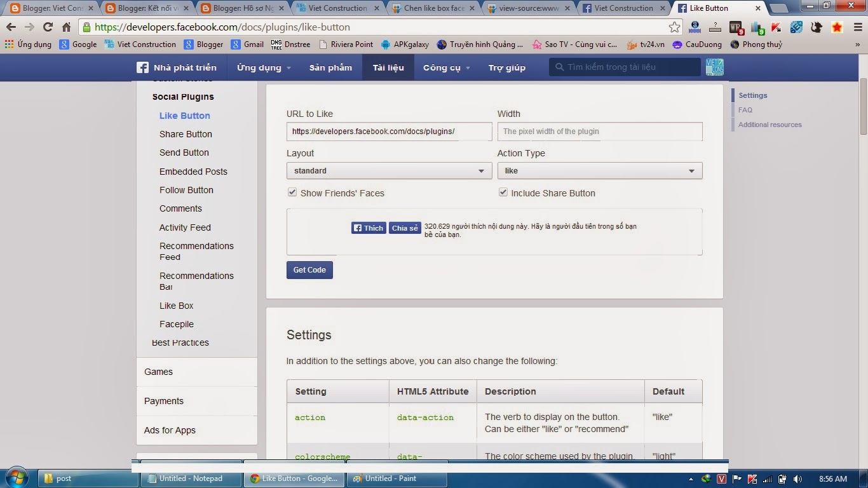Click the Viet Cons profile avatar
The image size is (868, 488).
[x=714, y=67]
